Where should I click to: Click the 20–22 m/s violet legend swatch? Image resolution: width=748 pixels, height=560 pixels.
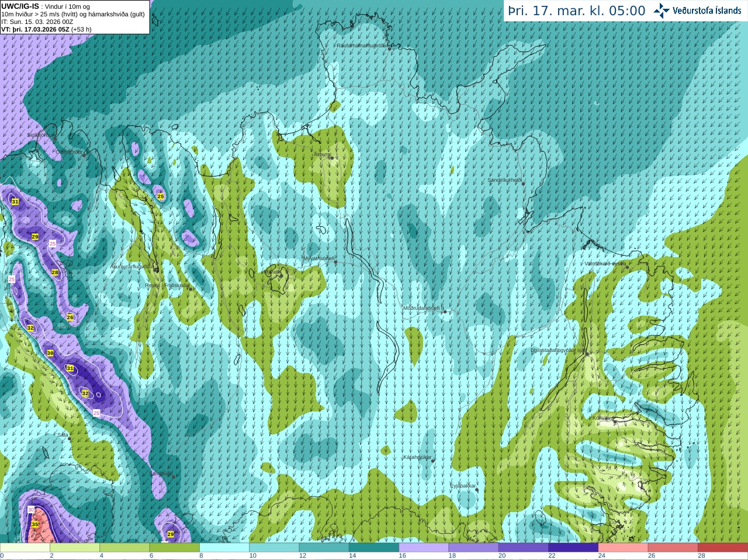(x=524, y=548)
